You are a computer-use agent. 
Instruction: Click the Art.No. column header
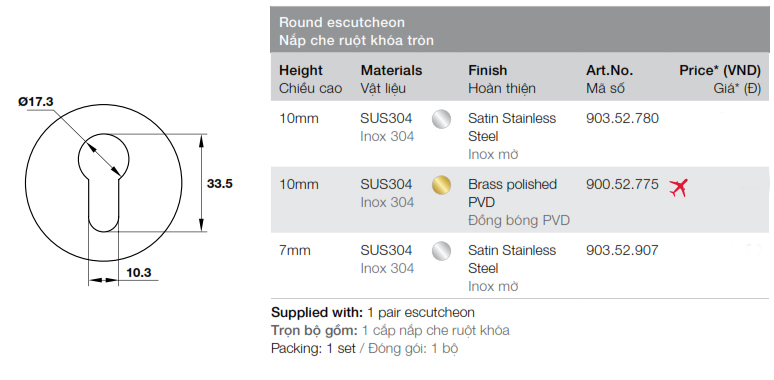coord(610,71)
